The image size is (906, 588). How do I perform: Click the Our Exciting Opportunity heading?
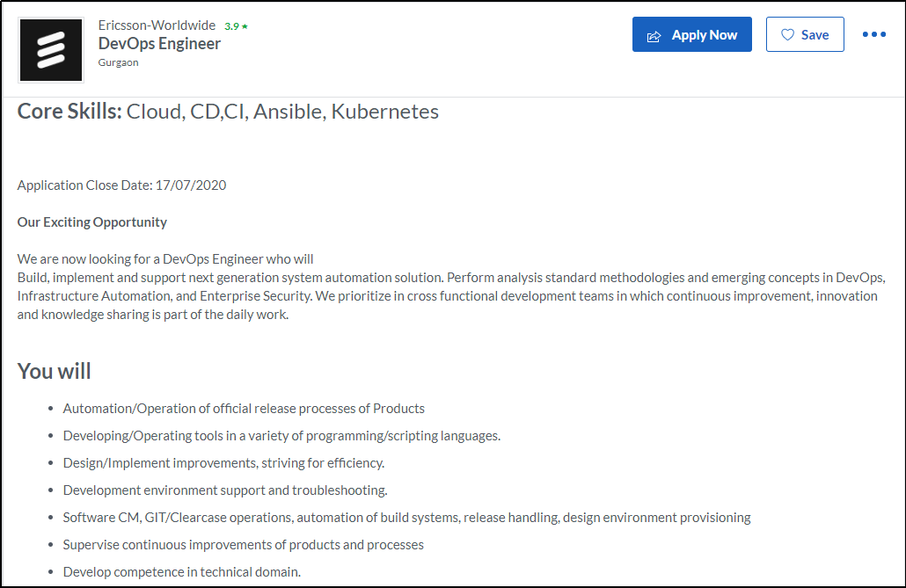(92, 222)
